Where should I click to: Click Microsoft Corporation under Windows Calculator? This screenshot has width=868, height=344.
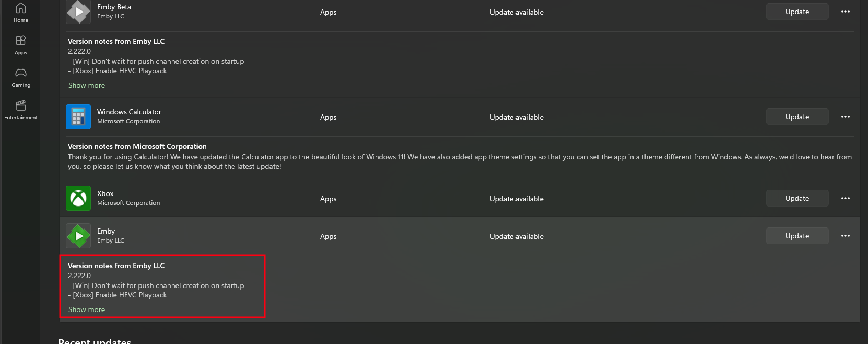click(x=128, y=121)
